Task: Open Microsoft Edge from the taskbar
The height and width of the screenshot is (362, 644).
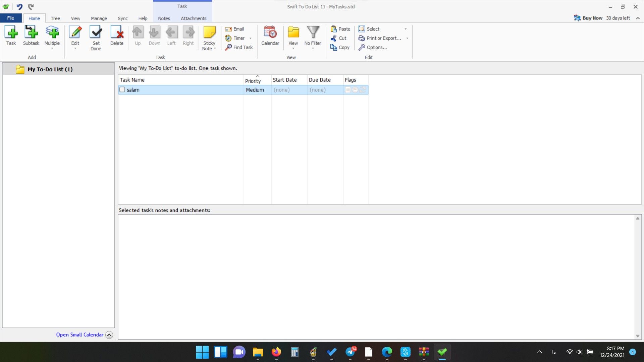Action: click(x=387, y=352)
